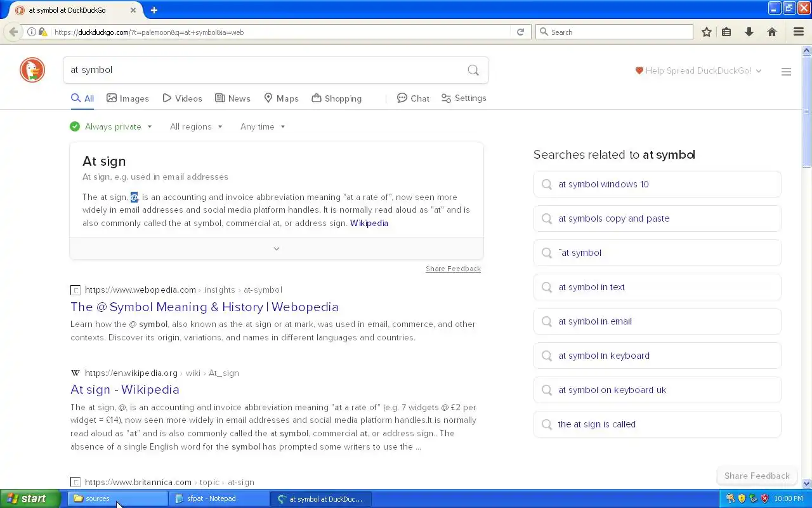
Task: Click the padlock security icon in address bar
Action: click(42, 32)
